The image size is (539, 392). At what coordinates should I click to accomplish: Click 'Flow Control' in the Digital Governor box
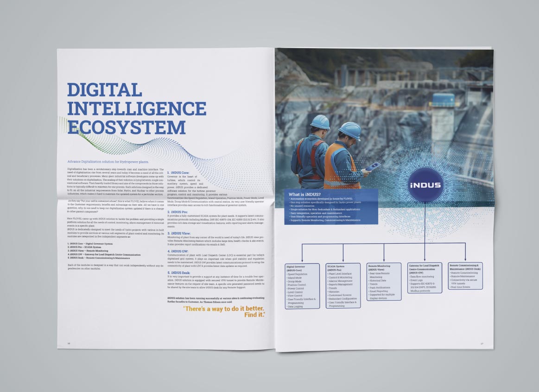(x=295, y=296)
